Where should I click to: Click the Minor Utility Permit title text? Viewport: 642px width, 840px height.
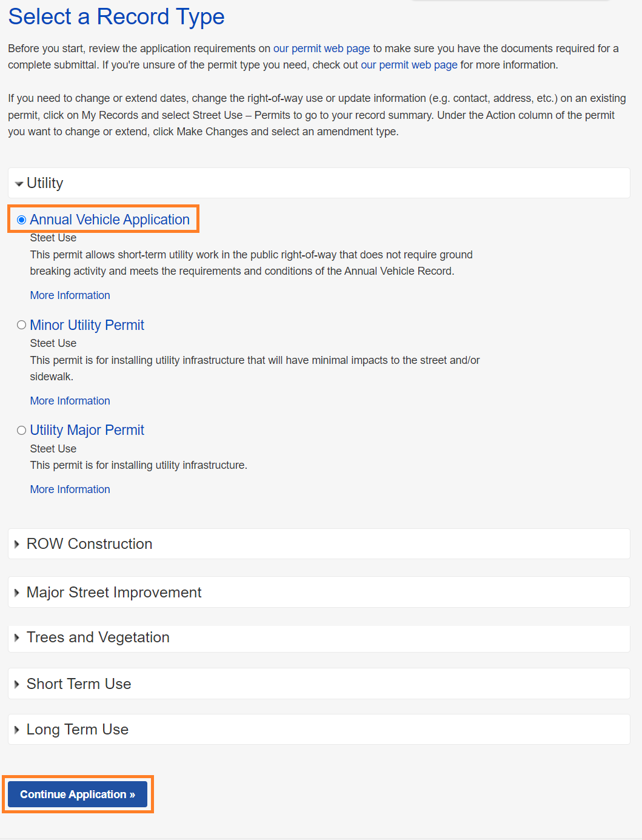click(87, 325)
